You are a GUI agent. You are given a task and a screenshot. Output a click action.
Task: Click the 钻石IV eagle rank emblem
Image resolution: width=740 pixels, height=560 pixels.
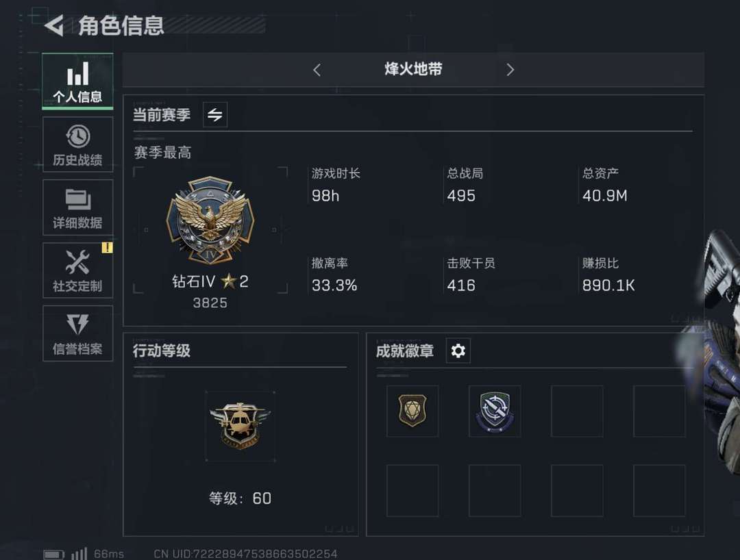210,220
